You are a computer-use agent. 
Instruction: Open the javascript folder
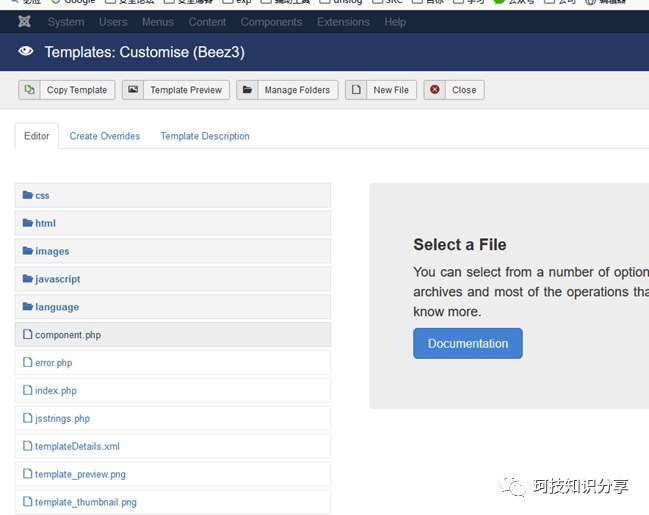[x=58, y=279]
